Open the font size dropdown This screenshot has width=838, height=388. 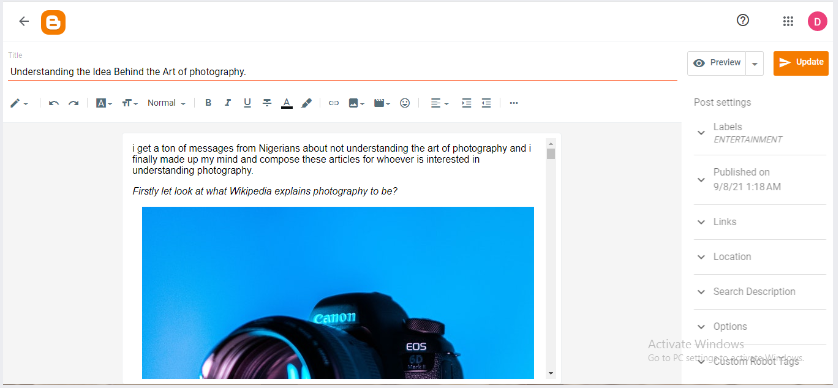[130, 103]
